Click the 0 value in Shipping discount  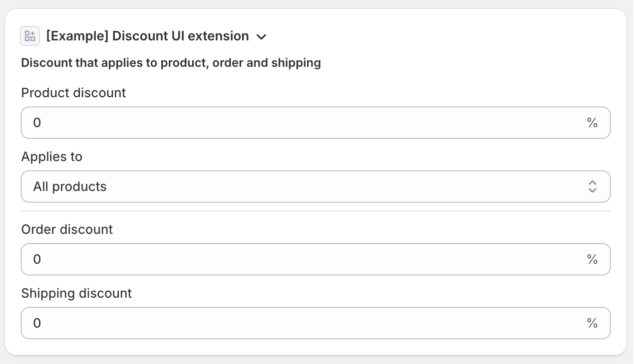tap(37, 323)
